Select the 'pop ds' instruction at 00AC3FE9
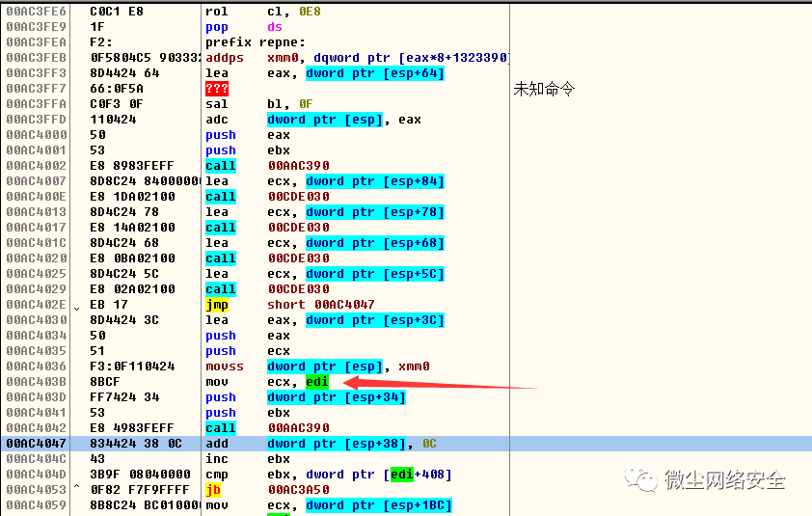The width and height of the screenshot is (812, 516). (x=244, y=27)
